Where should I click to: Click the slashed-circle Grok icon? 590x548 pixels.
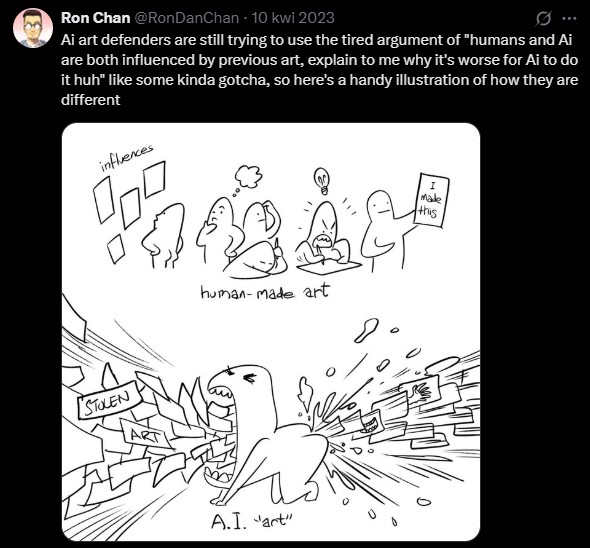(x=543, y=18)
